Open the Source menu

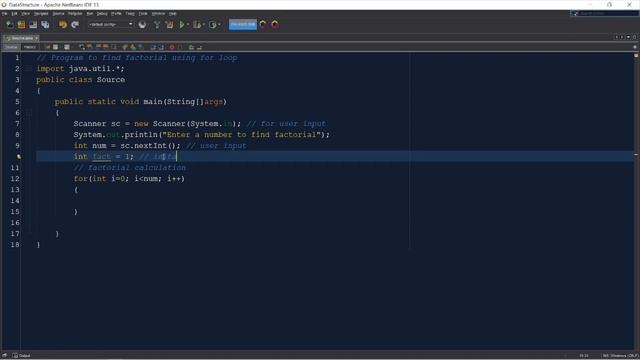[x=58, y=13]
